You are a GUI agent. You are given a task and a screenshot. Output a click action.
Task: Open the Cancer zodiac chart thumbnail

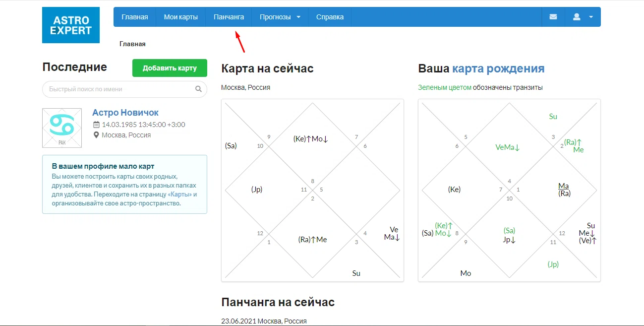62,128
